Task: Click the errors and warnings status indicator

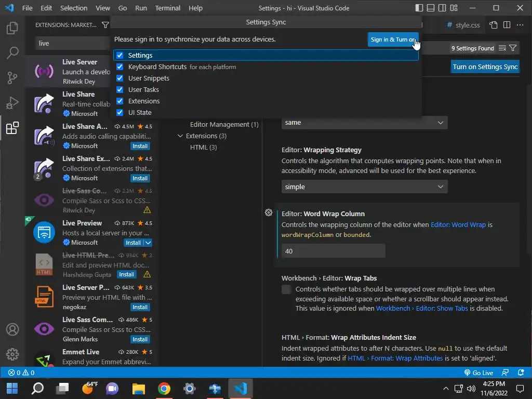Action: tap(21, 373)
